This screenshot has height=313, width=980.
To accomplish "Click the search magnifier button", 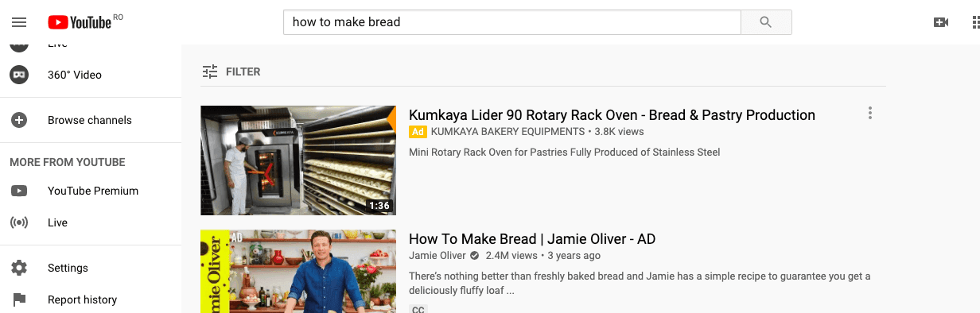I will pos(766,22).
